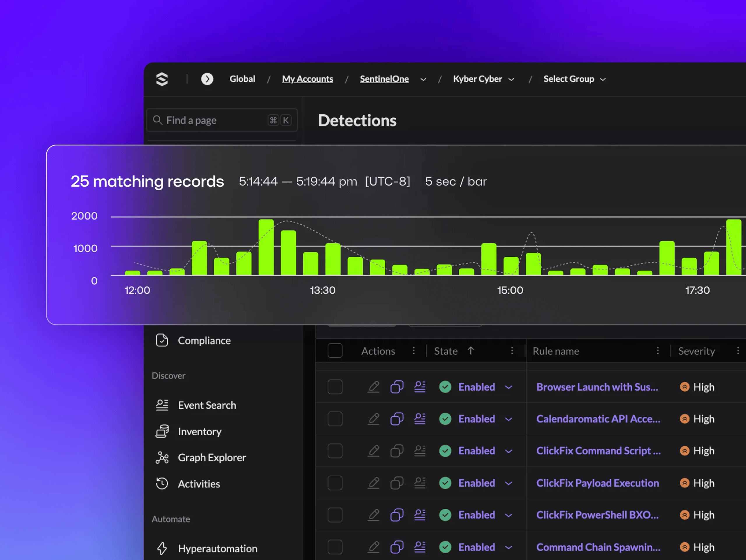746x560 pixels.
Task: Click the Inventory icon
Action: point(162,431)
